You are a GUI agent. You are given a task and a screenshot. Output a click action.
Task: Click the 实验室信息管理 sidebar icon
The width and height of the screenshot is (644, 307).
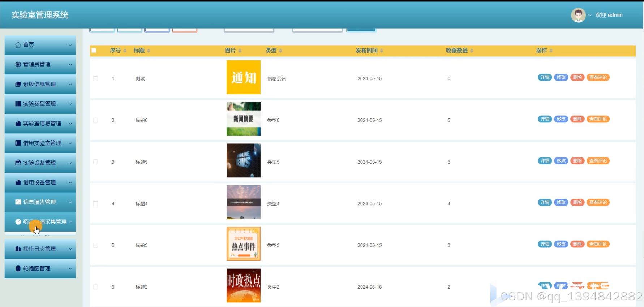click(x=18, y=124)
